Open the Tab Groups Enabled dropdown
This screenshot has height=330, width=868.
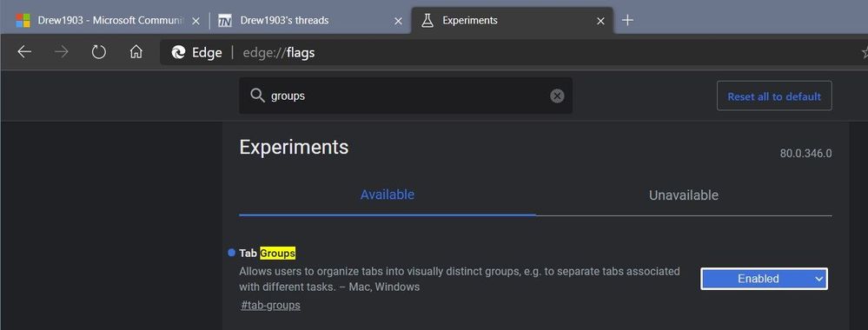coord(764,279)
